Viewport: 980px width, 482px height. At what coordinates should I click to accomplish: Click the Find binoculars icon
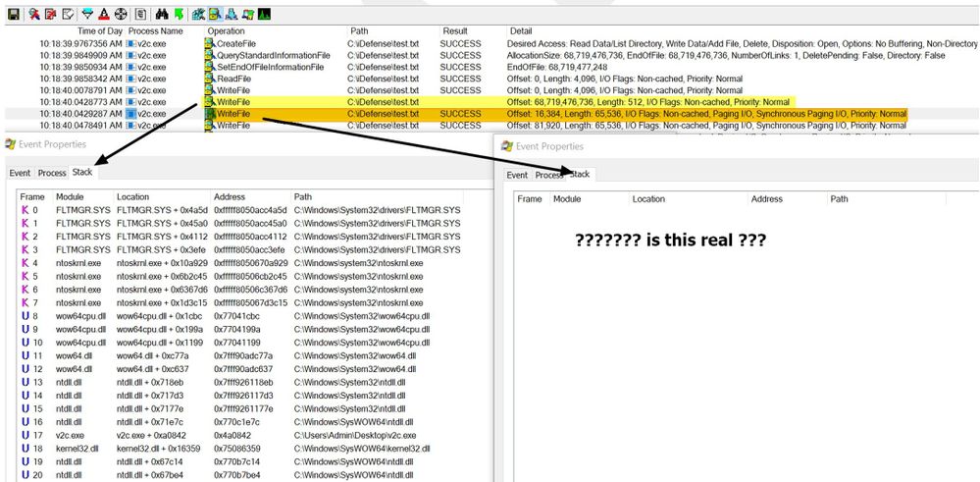pyautogui.click(x=162, y=14)
